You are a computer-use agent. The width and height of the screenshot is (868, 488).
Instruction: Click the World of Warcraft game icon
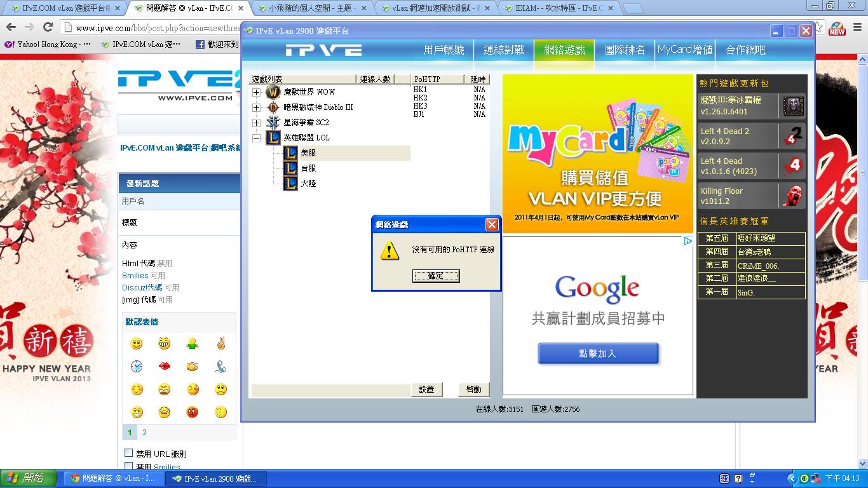[x=273, y=92]
